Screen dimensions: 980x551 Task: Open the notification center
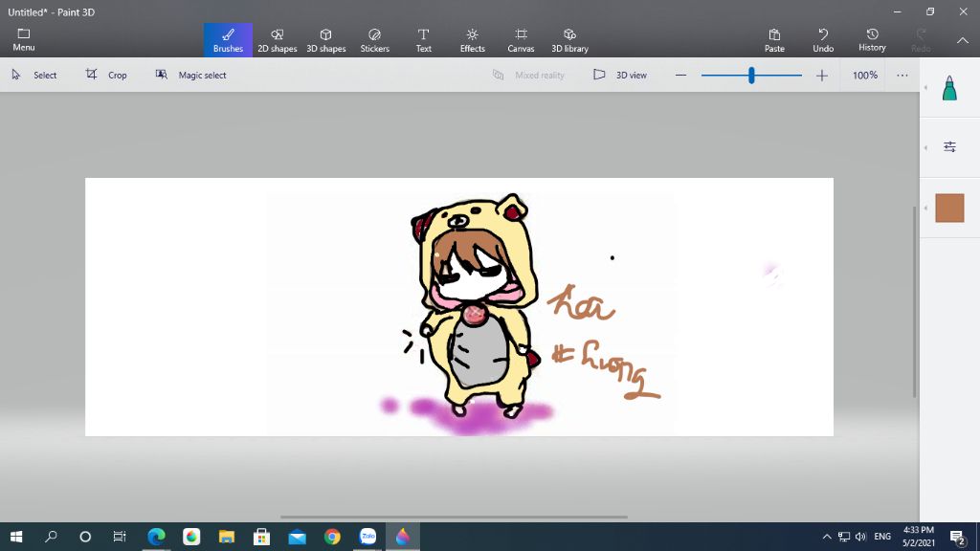pos(957,537)
